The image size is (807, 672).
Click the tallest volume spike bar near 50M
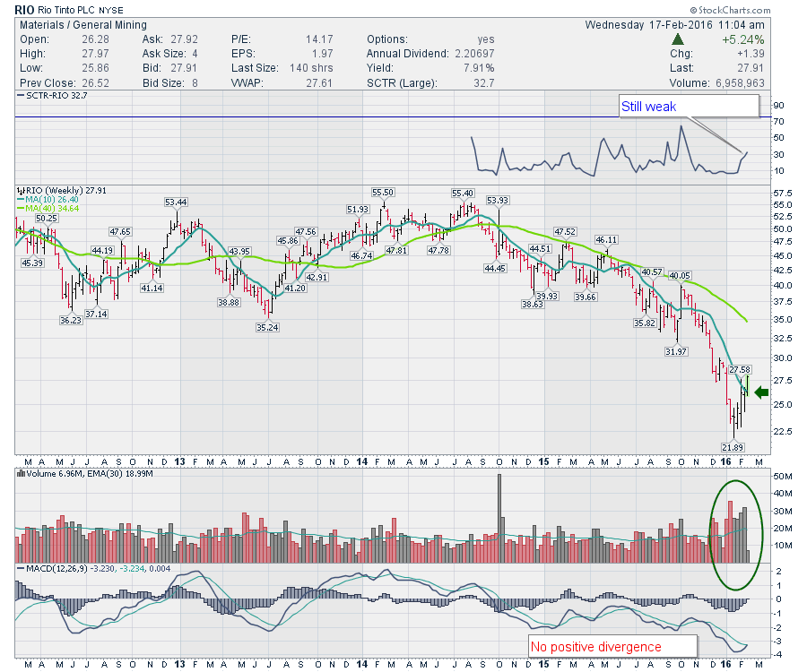pos(499,518)
